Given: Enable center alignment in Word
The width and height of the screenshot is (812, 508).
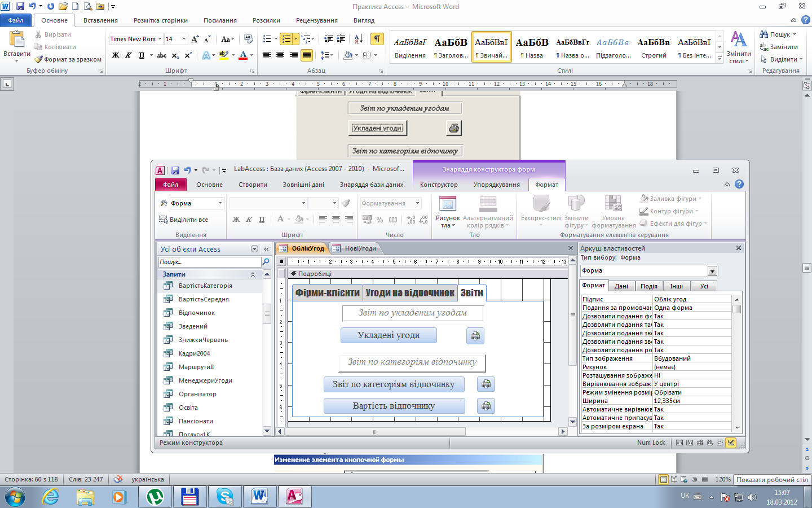Looking at the screenshot, I should pos(280,55).
